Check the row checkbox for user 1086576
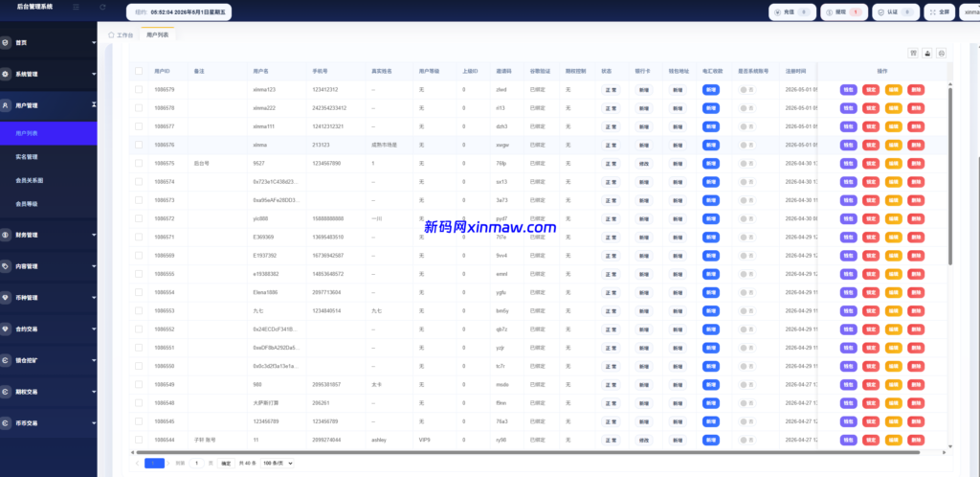The image size is (980, 477). pyautogui.click(x=139, y=145)
